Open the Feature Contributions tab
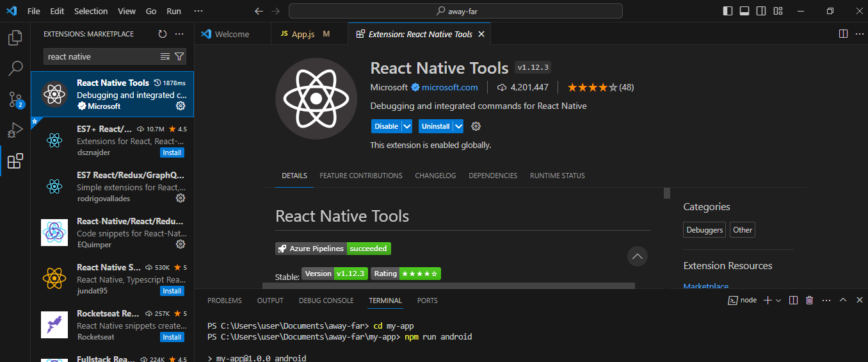Viewport: 868px width, 362px height. 361,176
